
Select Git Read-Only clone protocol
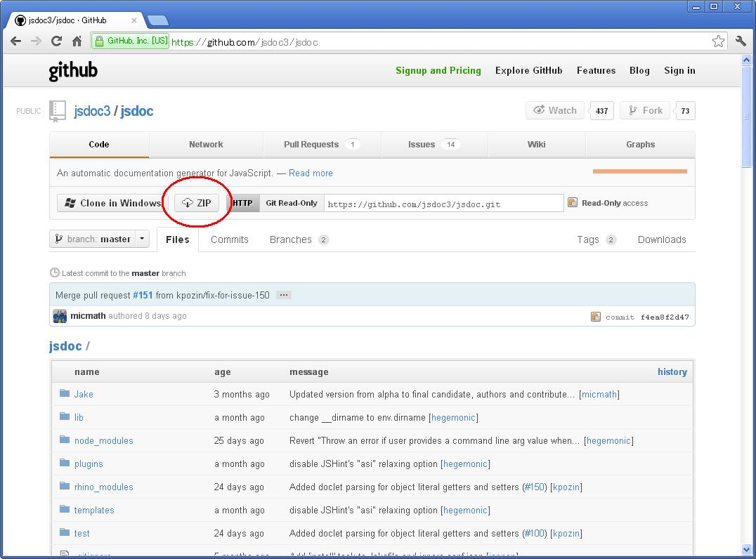[x=292, y=203]
